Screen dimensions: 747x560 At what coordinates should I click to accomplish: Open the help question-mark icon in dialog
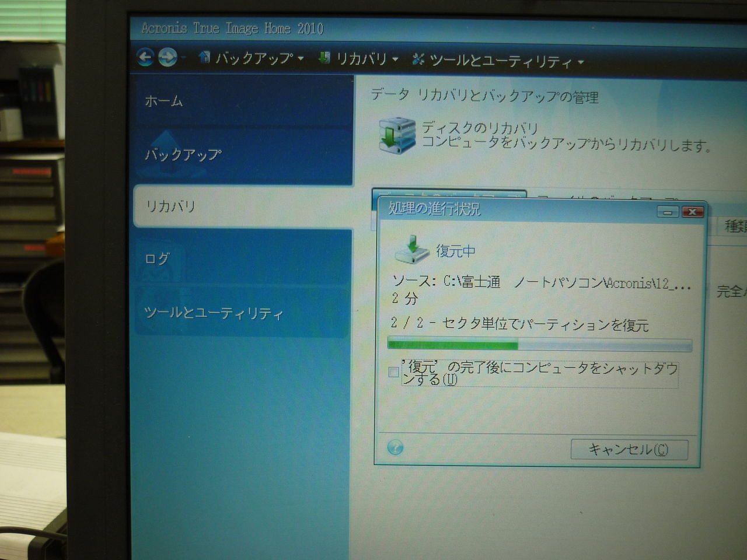(395, 447)
